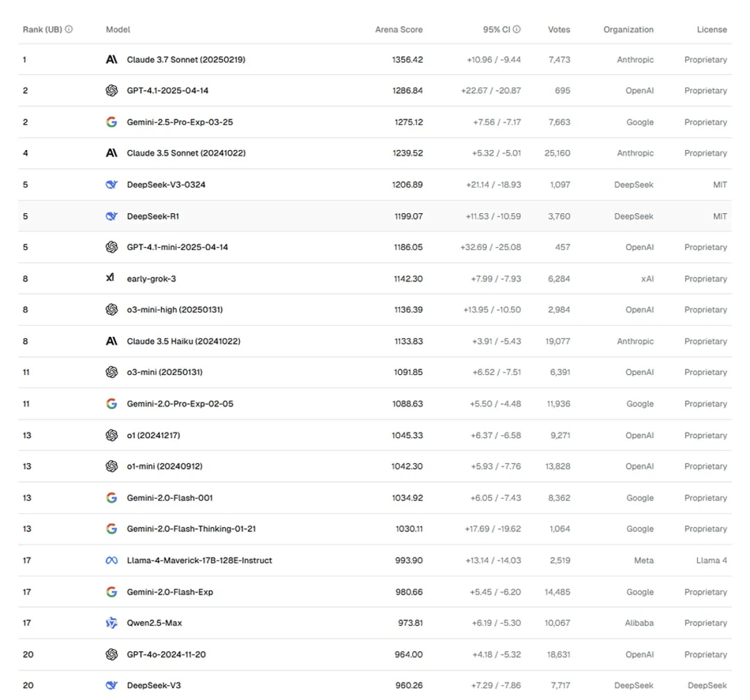Viewport: 750px width, 700px height.
Task: Select the confidence interval +32.69 / -25.08
Action: [x=491, y=247]
